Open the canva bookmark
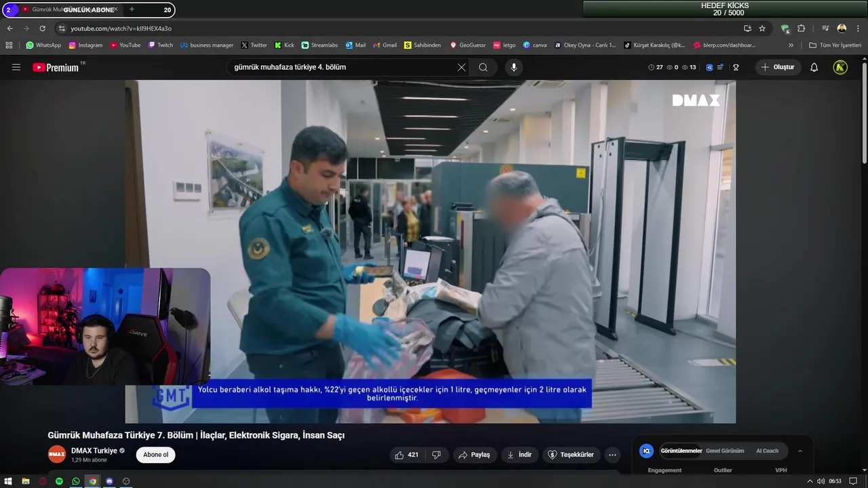The image size is (868, 488). 535,45
